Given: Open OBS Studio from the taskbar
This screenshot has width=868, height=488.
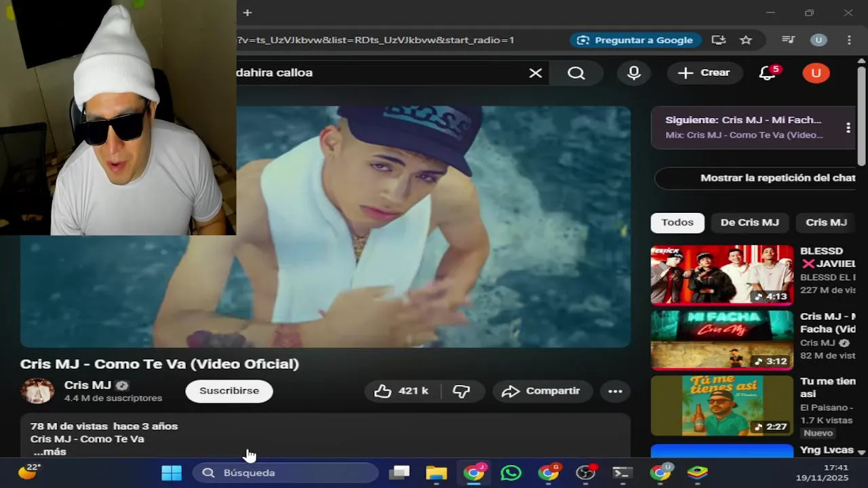Looking at the screenshot, I should [585, 473].
